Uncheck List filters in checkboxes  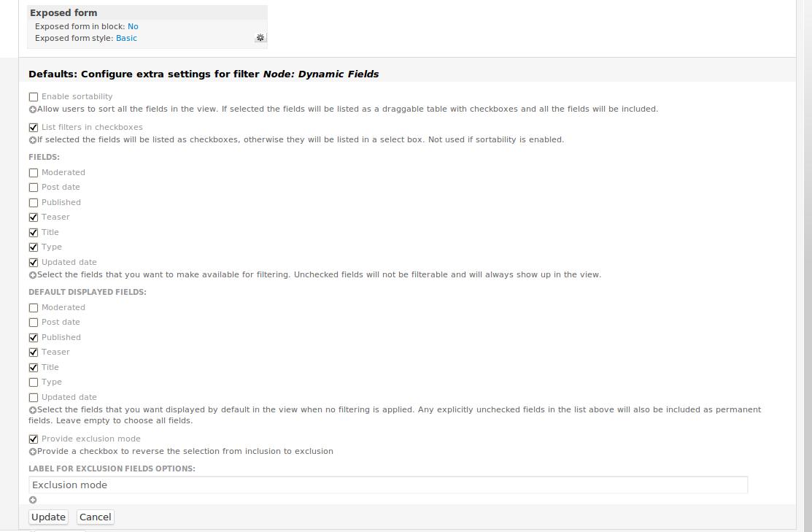(x=34, y=128)
